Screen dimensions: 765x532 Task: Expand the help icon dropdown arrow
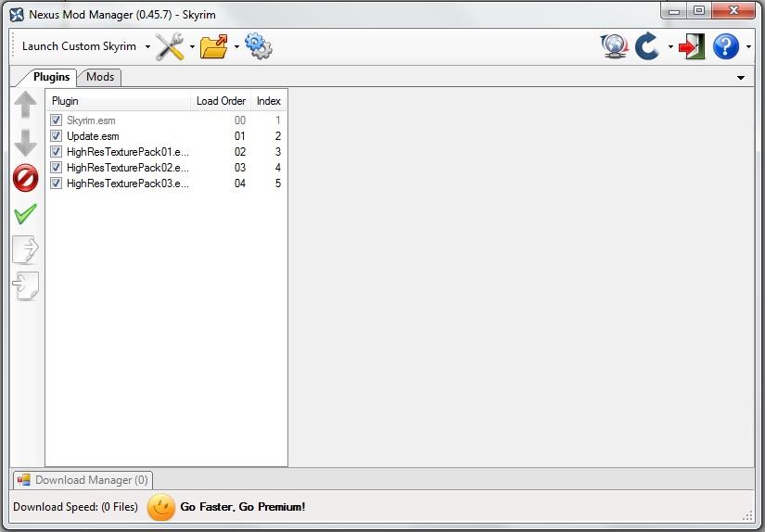[x=748, y=47]
